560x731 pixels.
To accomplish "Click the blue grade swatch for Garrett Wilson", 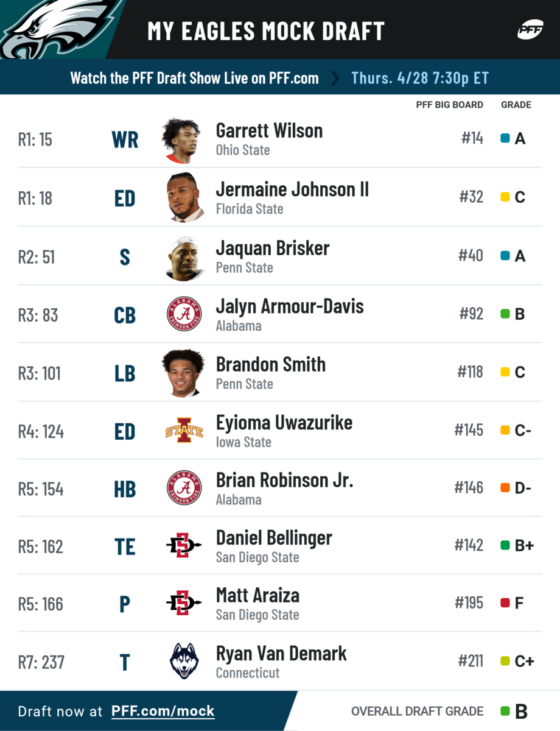I will [505, 138].
